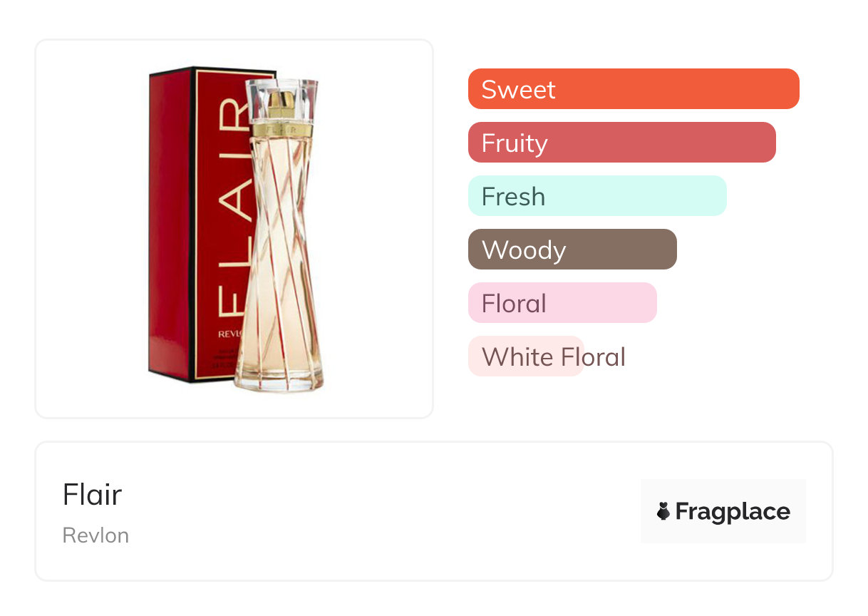Click the Flair perfume title
868x616 pixels.
pos(92,495)
